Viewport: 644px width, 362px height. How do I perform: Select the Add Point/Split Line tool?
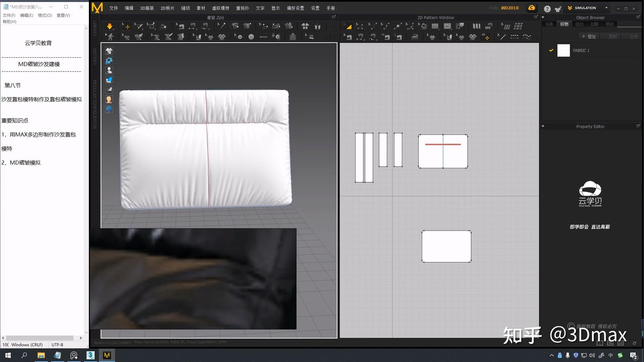(x=398, y=26)
